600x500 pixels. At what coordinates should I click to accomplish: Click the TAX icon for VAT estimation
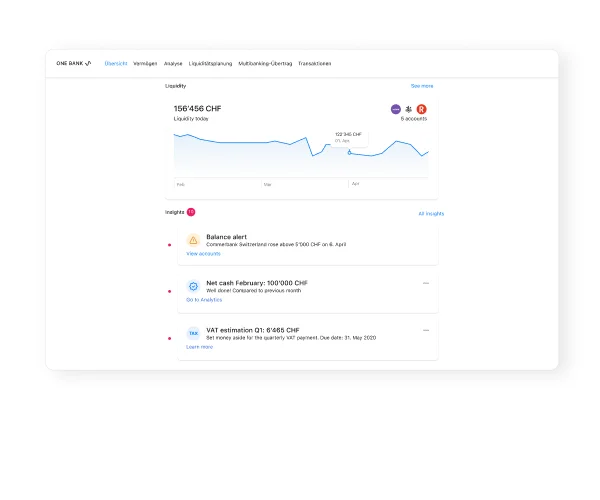[193, 333]
